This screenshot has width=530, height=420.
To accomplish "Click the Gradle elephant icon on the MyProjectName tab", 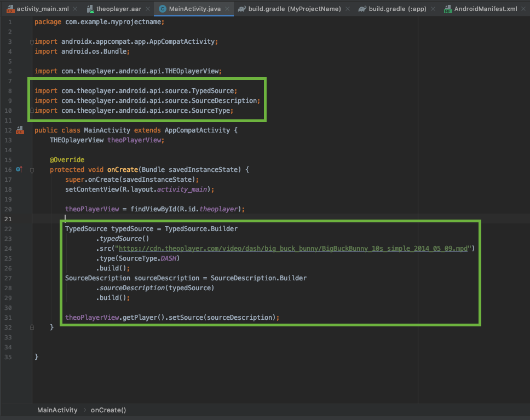I will coord(241,9).
